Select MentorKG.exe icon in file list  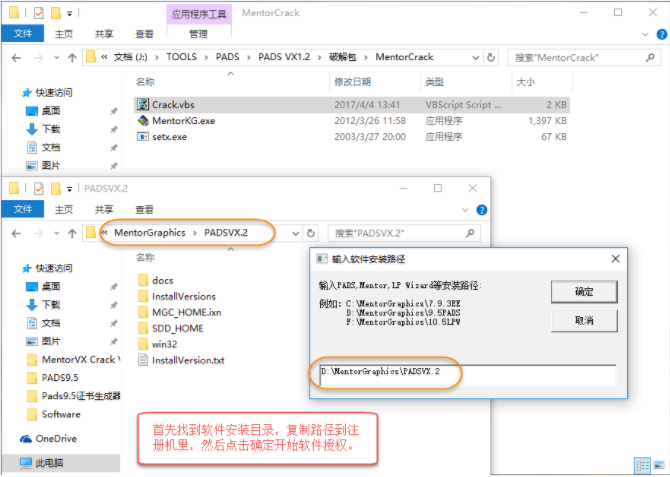(x=143, y=121)
